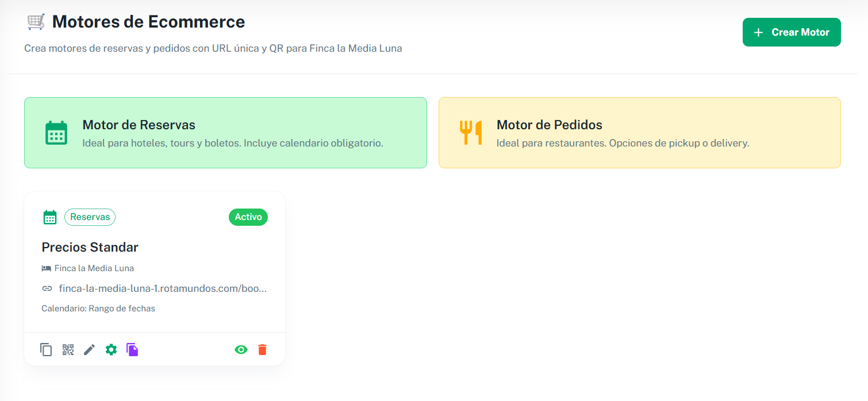This screenshot has width=868, height=401.
Task: Click the fork and knife Pedidos icon
Action: coord(470,132)
